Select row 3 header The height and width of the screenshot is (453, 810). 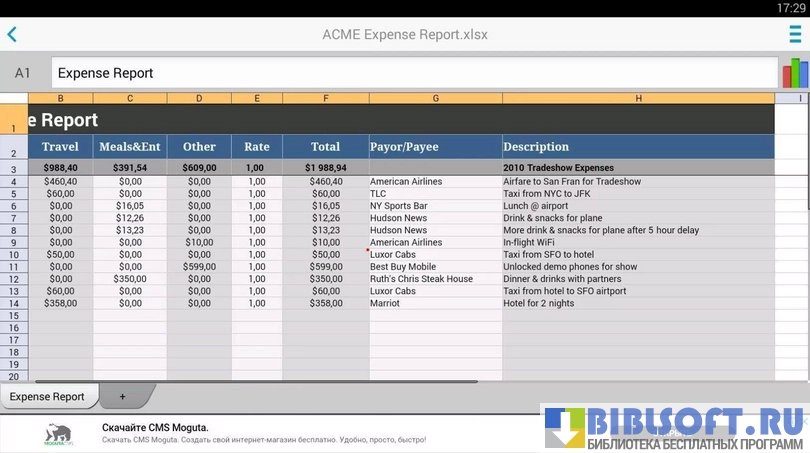[x=14, y=169]
